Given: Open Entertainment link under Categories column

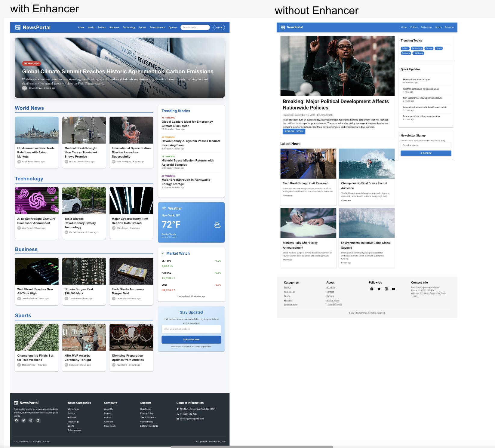Looking at the screenshot, I should click(291, 305).
